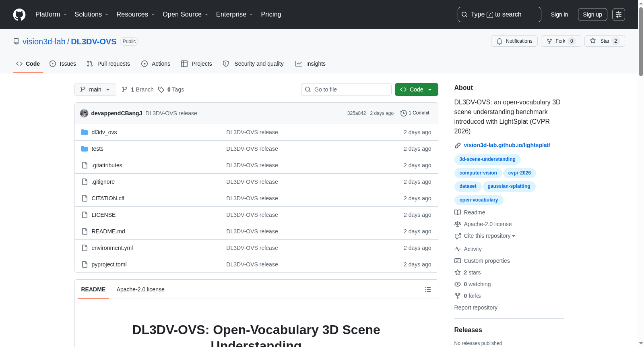View commit history clock icon

[x=404, y=113]
